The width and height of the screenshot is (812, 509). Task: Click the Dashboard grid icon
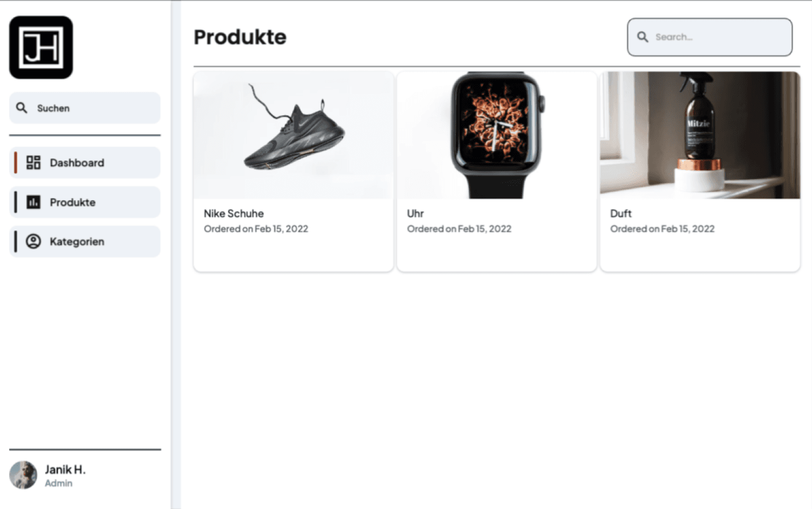(x=33, y=162)
